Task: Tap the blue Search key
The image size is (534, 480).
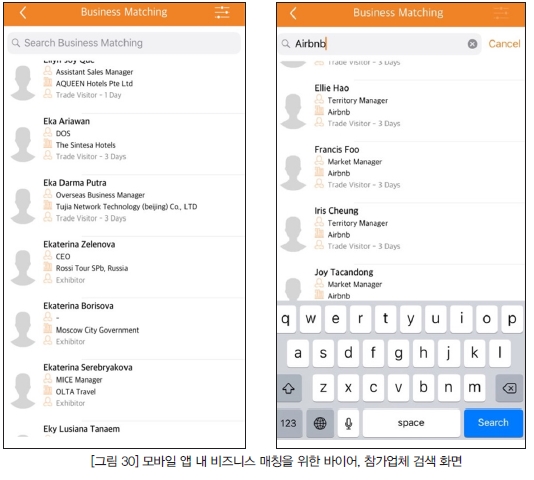Action: coord(493,423)
